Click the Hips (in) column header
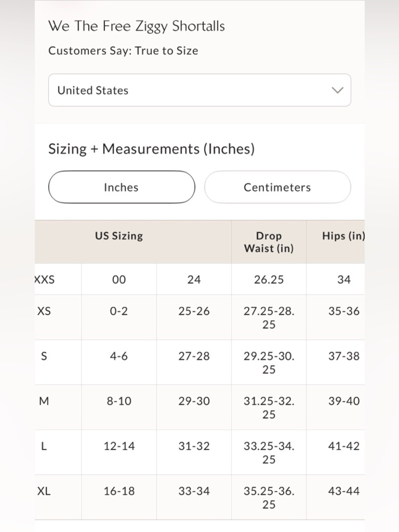The width and height of the screenshot is (399, 532). click(x=344, y=236)
